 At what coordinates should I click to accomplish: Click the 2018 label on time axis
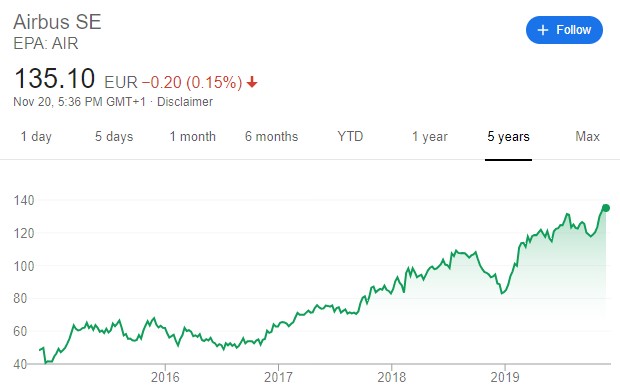point(391,377)
